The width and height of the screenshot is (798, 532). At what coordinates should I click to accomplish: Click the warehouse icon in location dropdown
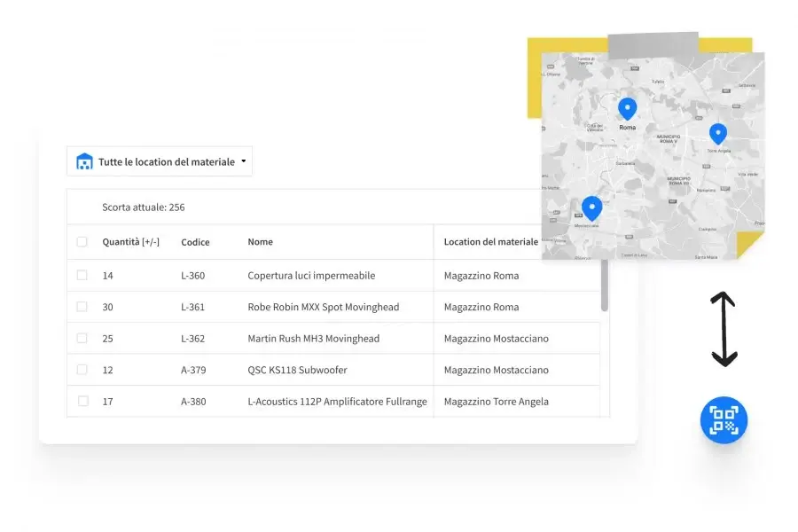pos(84,161)
